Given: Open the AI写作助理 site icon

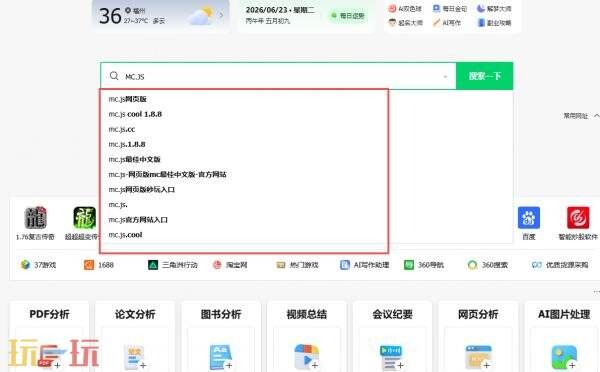Looking at the screenshot, I should 345,264.
